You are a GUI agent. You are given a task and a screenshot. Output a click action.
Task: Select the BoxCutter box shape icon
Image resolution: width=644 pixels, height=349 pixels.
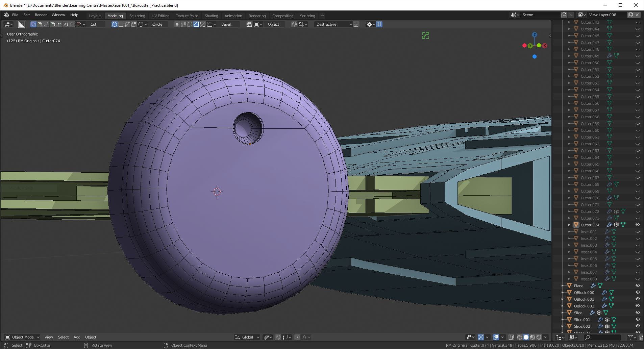click(121, 24)
